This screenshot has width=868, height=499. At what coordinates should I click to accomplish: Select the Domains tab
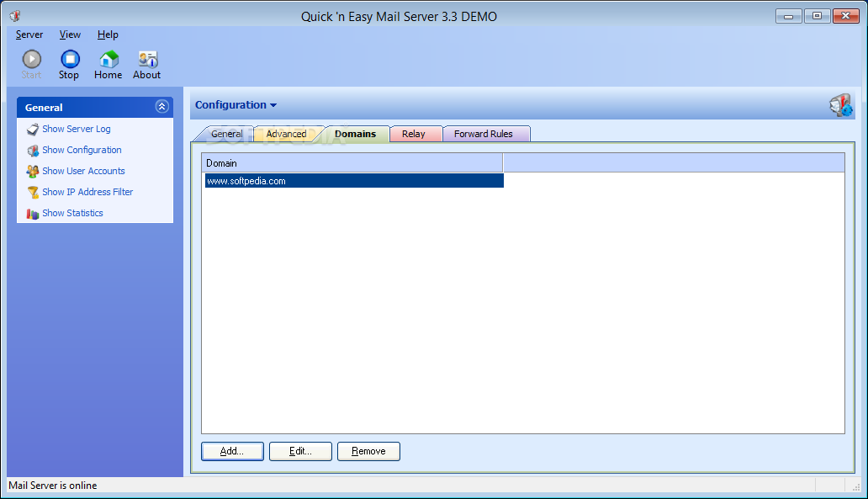(x=355, y=134)
